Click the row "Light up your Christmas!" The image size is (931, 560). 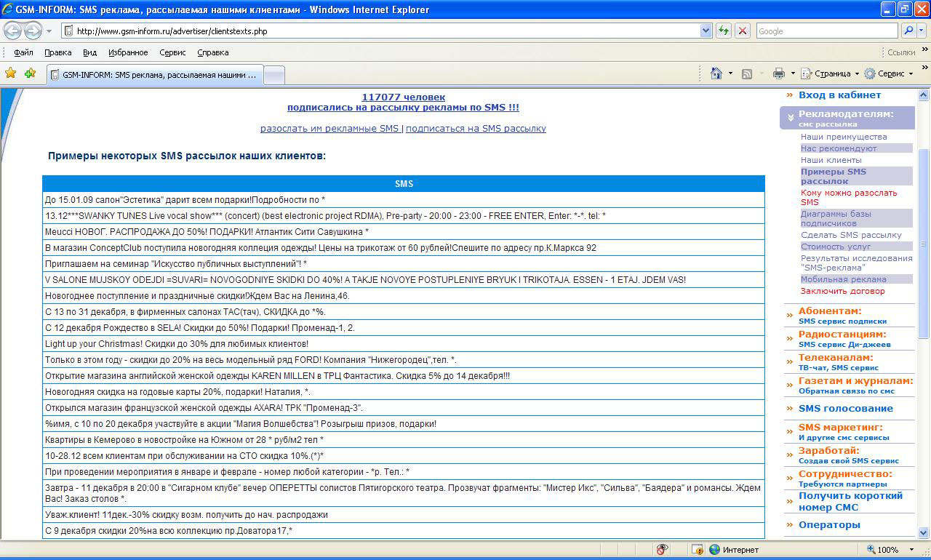pos(404,344)
